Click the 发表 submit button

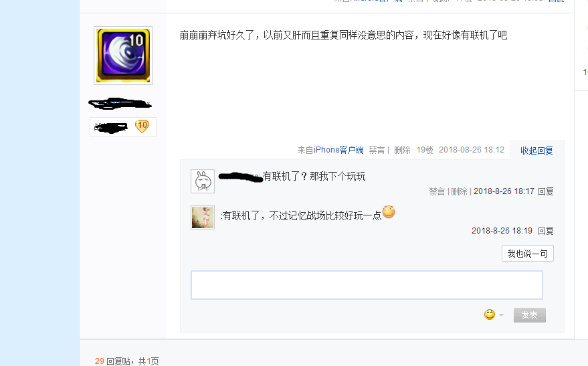click(530, 315)
